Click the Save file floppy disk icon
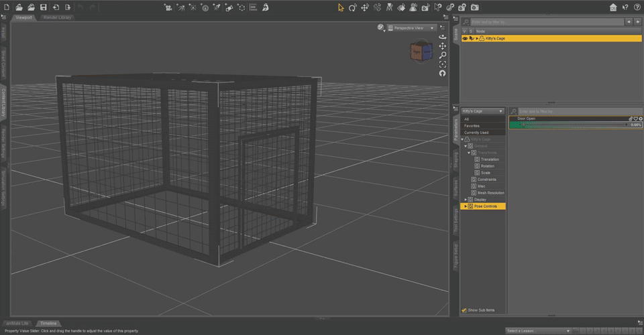Image resolution: width=644 pixels, height=335 pixels. [x=43, y=7]
